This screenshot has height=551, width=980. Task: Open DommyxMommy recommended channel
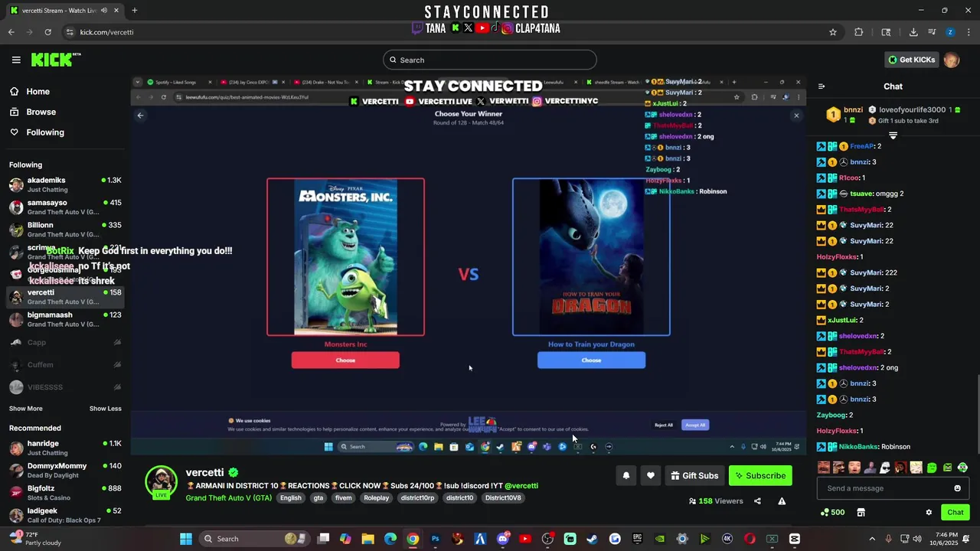pos(65,470)
